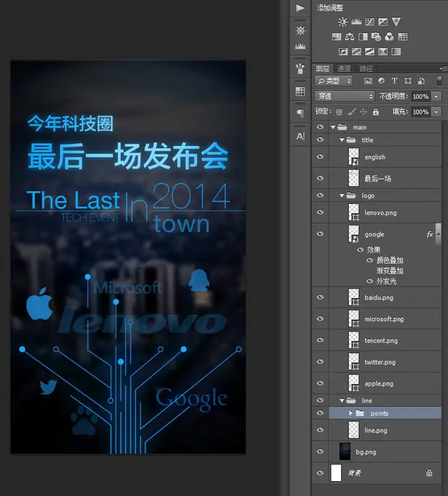The width and height of the screenshot is (448, 496).
Task: Hide the lenovo.png layer
Action: 320,212
